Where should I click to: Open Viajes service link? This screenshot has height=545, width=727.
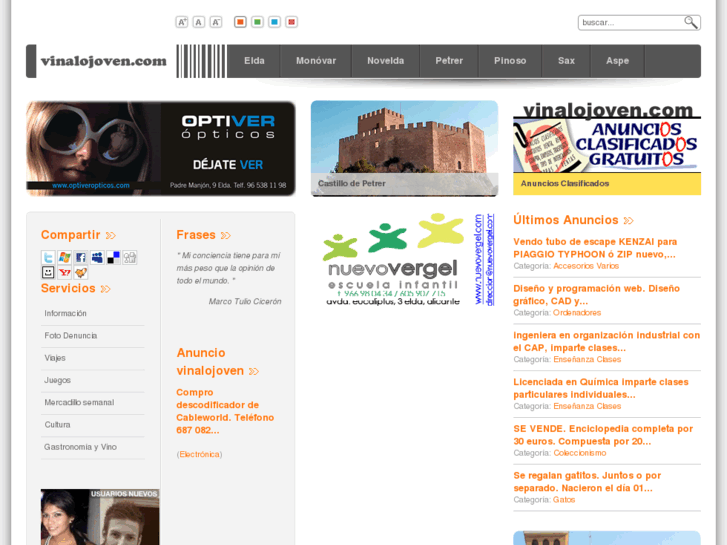point(55,358)
